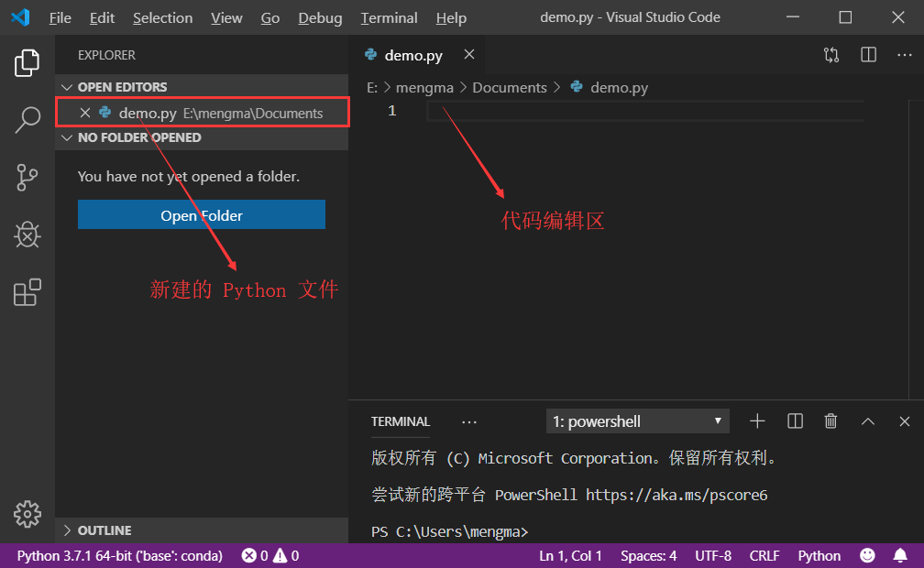Maximize terminal panel with chevron toggle
Viewport: 924px width, 568px height.
867,421
